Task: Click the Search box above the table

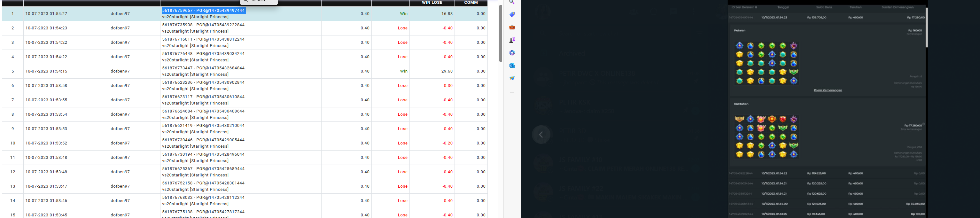Action: tap(259, 2)
